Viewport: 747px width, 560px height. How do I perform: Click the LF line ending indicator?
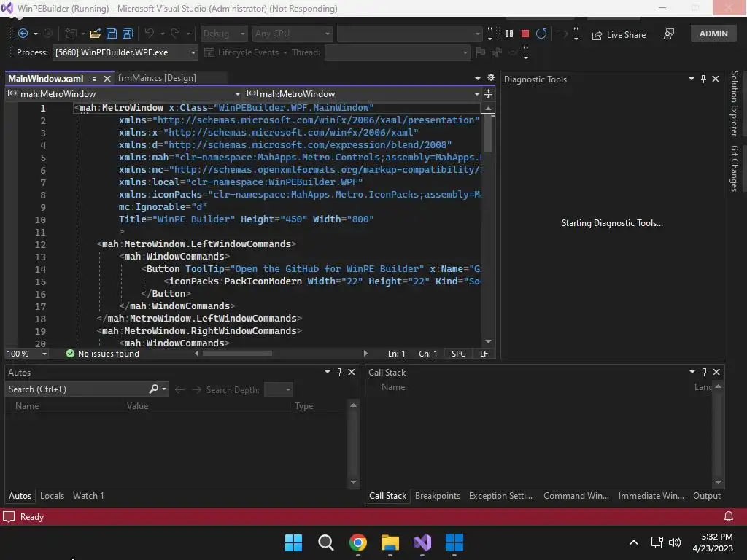[x=484, y=354]
